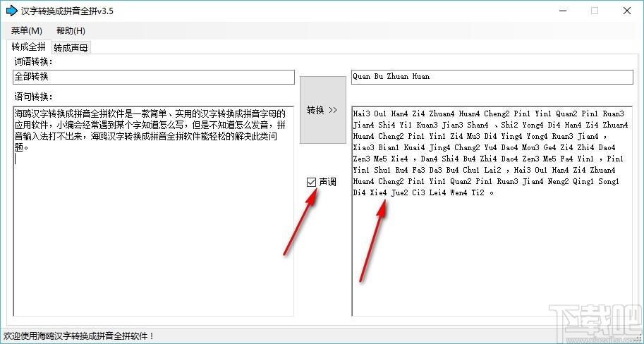Click the blue arrow app icon in title bar
The height and width of the screenshot is (344, 644).
click(11, 11)
